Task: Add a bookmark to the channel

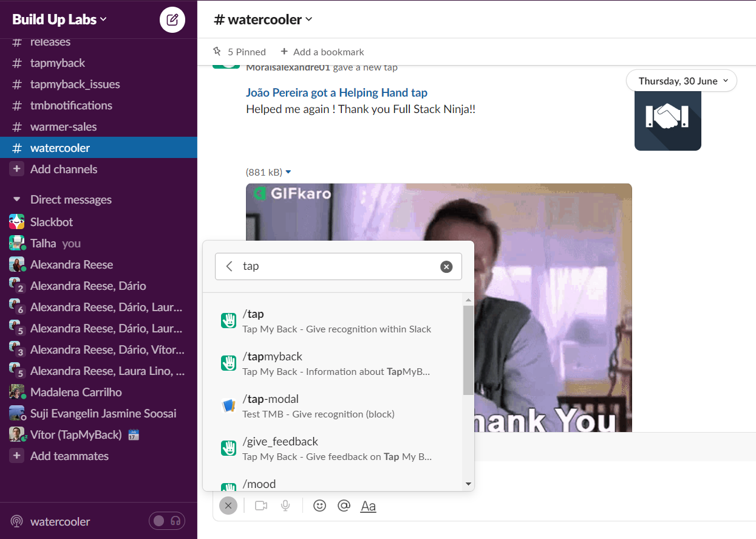Action: 322,52
